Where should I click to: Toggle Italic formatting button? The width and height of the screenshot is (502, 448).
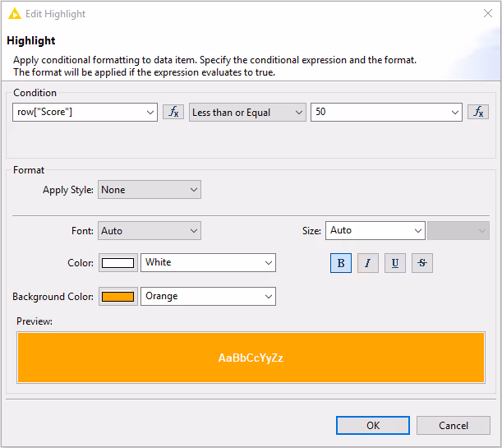[x=367, y=263]
